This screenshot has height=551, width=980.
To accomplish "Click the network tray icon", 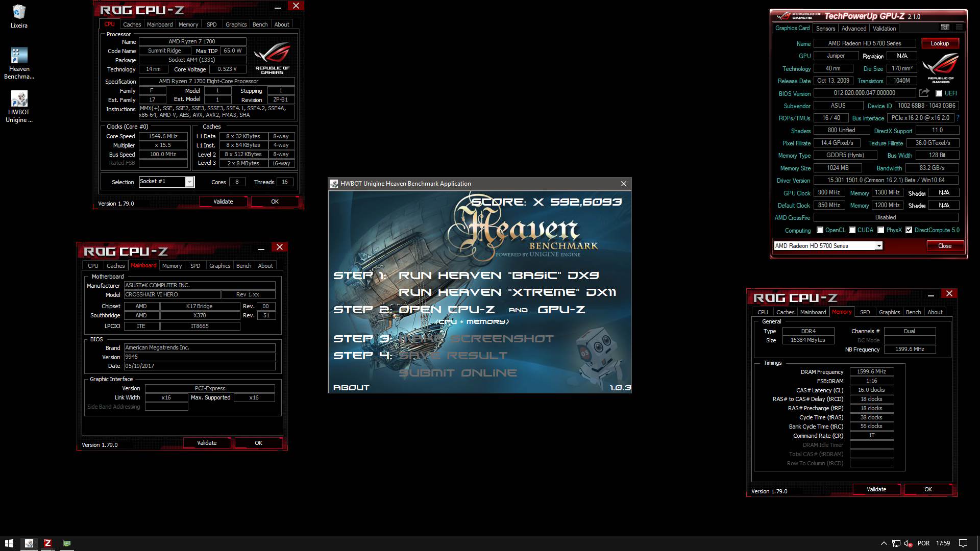I will tap(896, 543).
